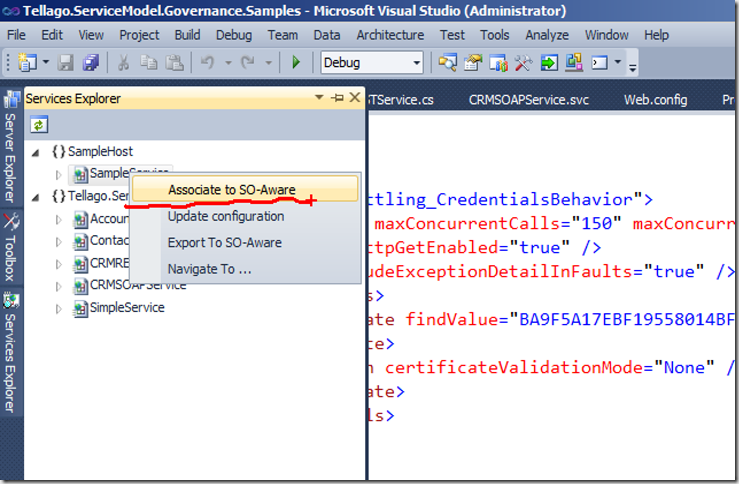Image resolution: width=739 pixels, height=484 pixels.
Task: Expand the CRMSOAPService tree node
Action: (x=58, y=286)
